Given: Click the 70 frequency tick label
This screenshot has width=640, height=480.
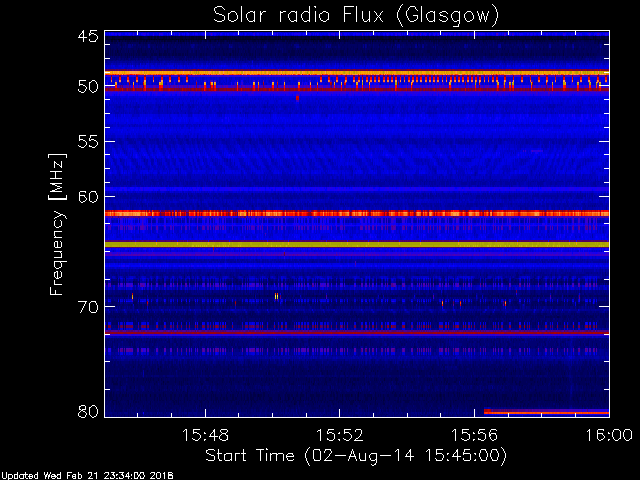Looking at the screenshot, I should pyautogui.click(x=88, y=307).
